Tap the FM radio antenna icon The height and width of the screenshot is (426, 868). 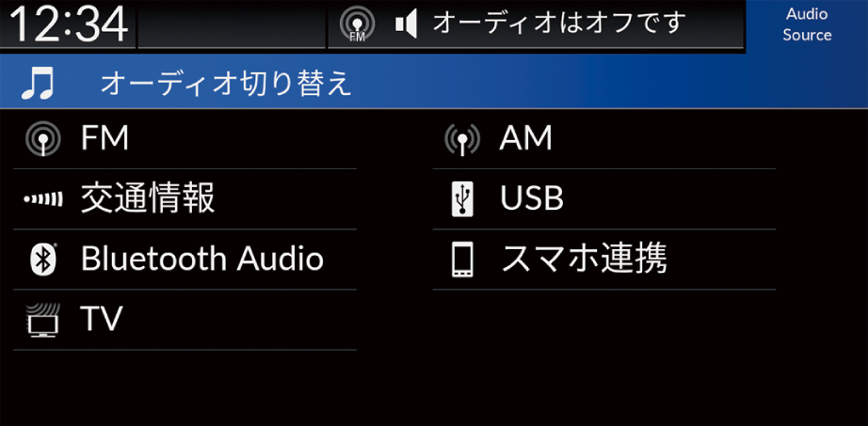42,139
